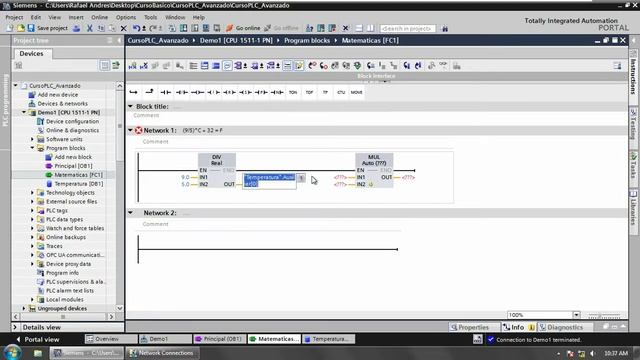Collapse the Project tree panel arrow
This screenshot has width=640, height=360.
[x=119, y=40]
